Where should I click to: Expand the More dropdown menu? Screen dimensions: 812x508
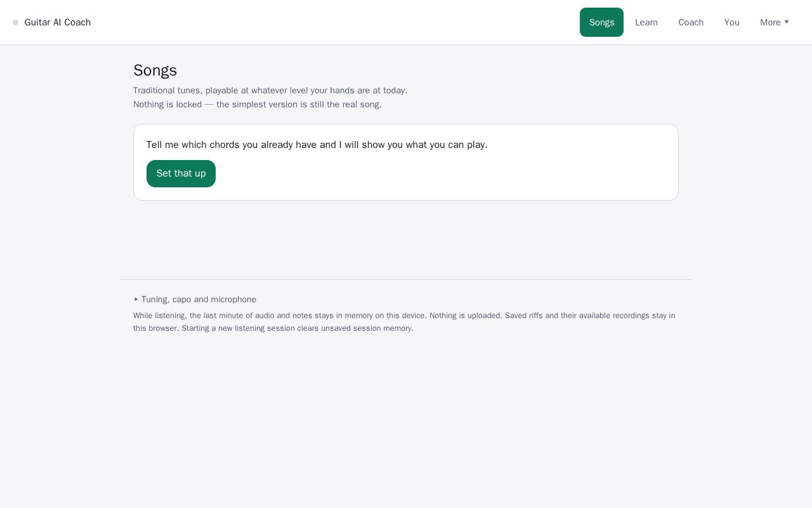click(x=775, y=22)
